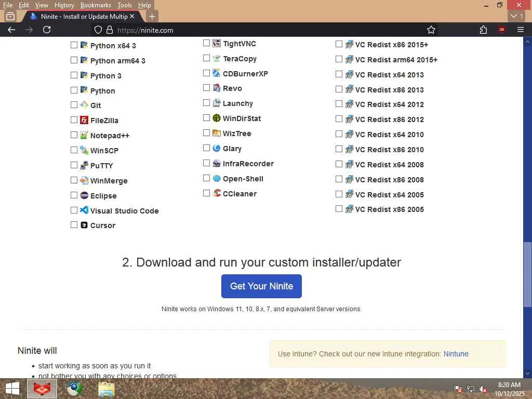Open the Bookmarks menu
The width and height of the screenshot is (532, 399).
96,5
